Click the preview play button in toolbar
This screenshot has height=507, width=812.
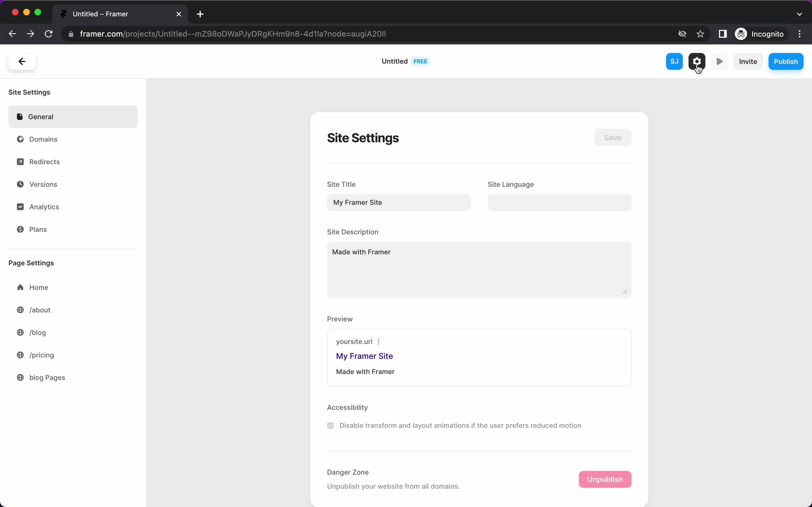pos(720,61)
